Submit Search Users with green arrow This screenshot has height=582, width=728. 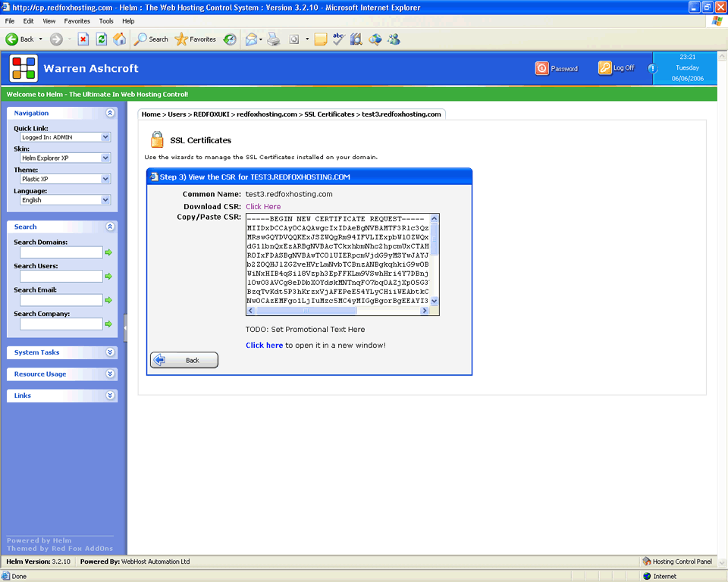point(108,276)
